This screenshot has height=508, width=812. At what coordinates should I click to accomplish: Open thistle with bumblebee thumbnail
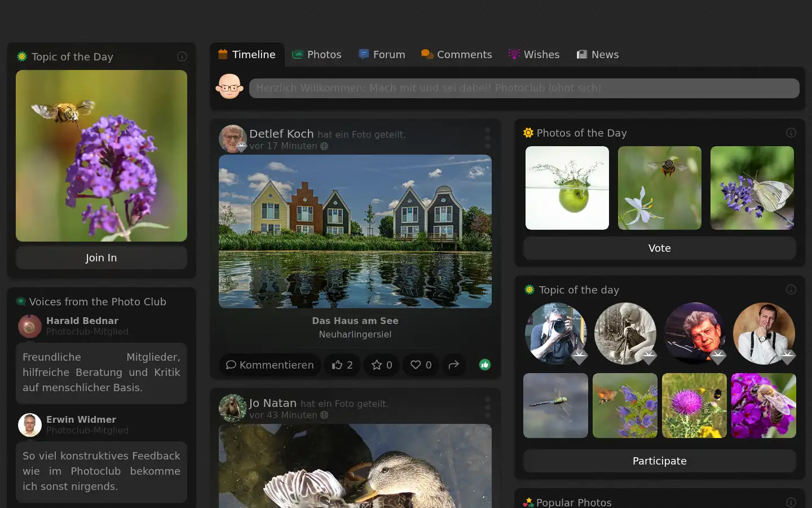point(694,405)
